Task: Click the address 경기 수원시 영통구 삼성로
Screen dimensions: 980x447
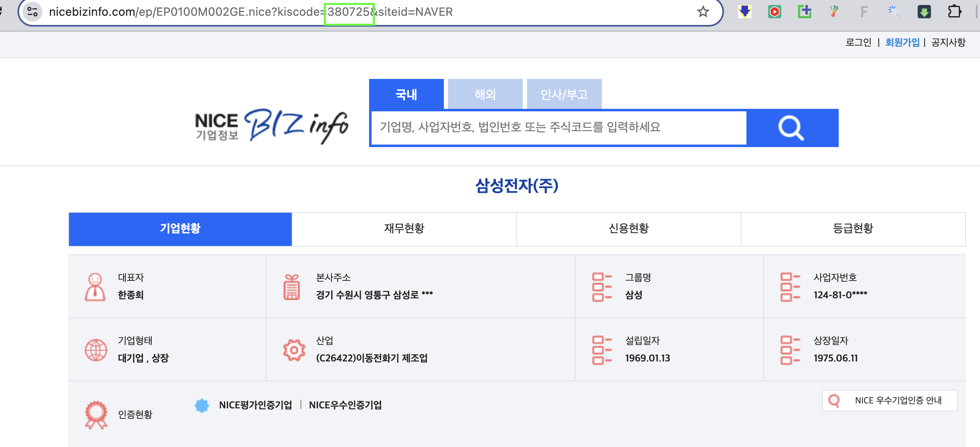Action: (374, 295)
